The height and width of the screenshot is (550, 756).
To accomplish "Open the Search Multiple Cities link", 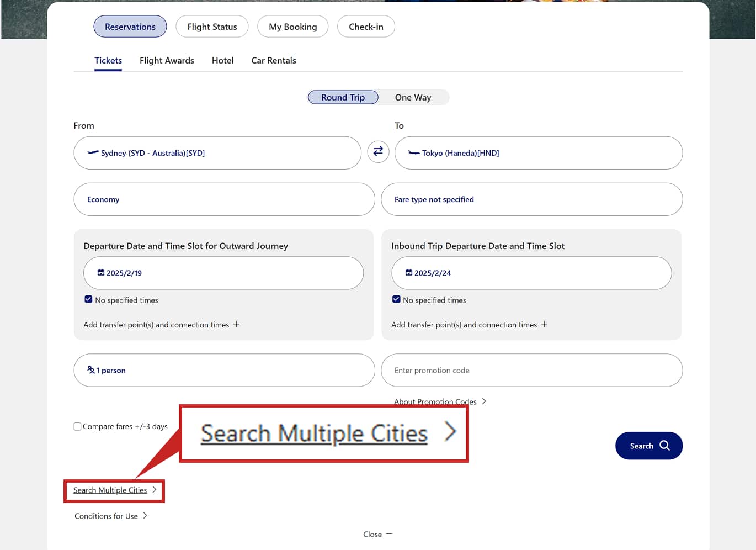I will [x=110, y=490].
